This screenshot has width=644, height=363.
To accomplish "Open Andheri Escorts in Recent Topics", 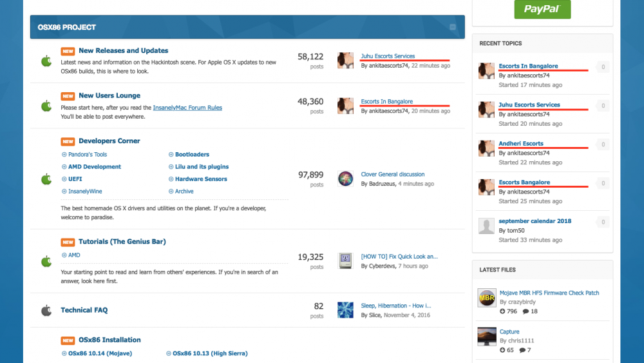I will point(521,143).
